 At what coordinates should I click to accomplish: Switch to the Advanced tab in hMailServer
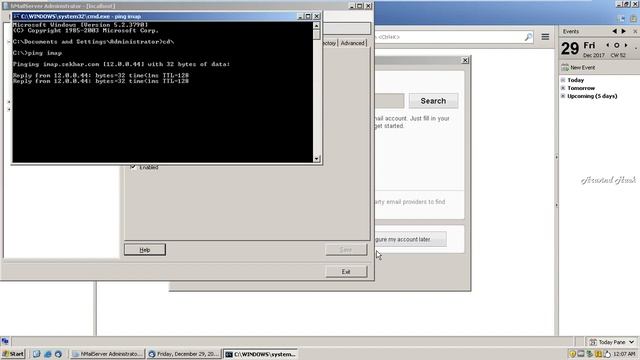pos(353,43)
